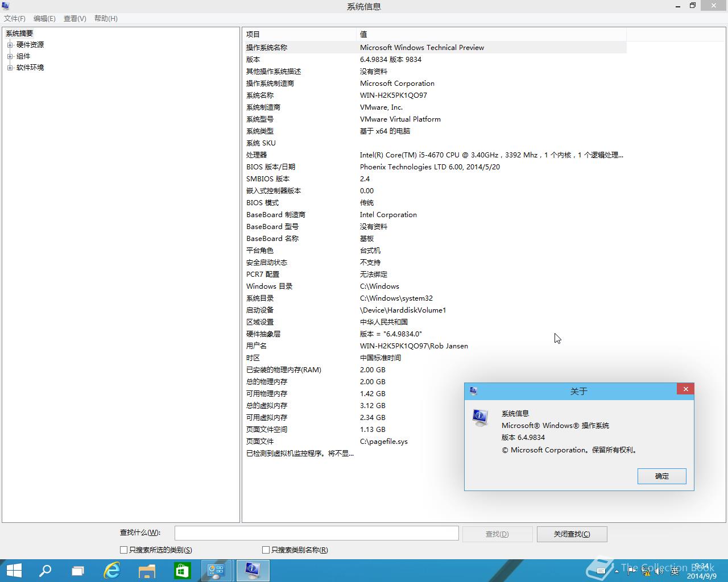Click System Information icon in main title bar
This screenshot has width=728, height=582.
click(x=6, y=6)
